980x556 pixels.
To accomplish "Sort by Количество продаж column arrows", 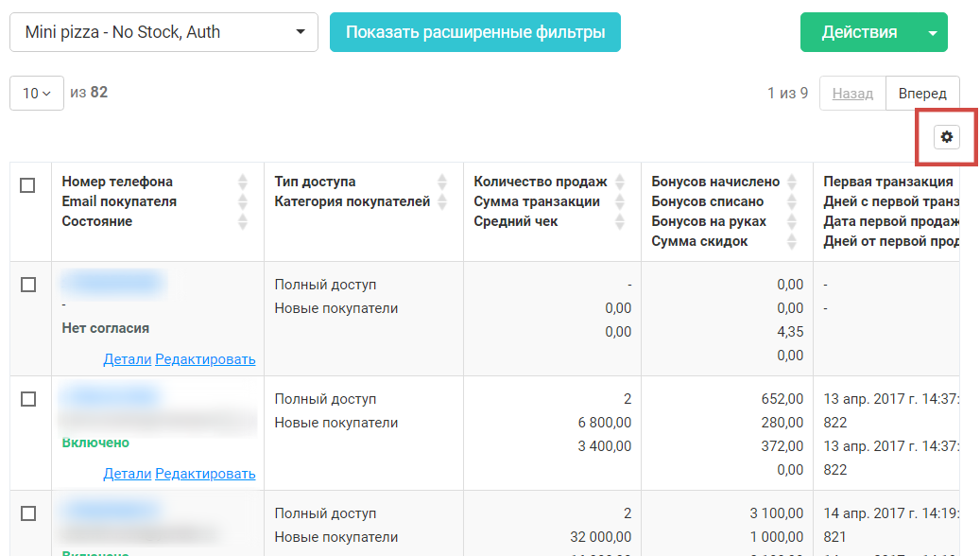I will tap(620, 182).
